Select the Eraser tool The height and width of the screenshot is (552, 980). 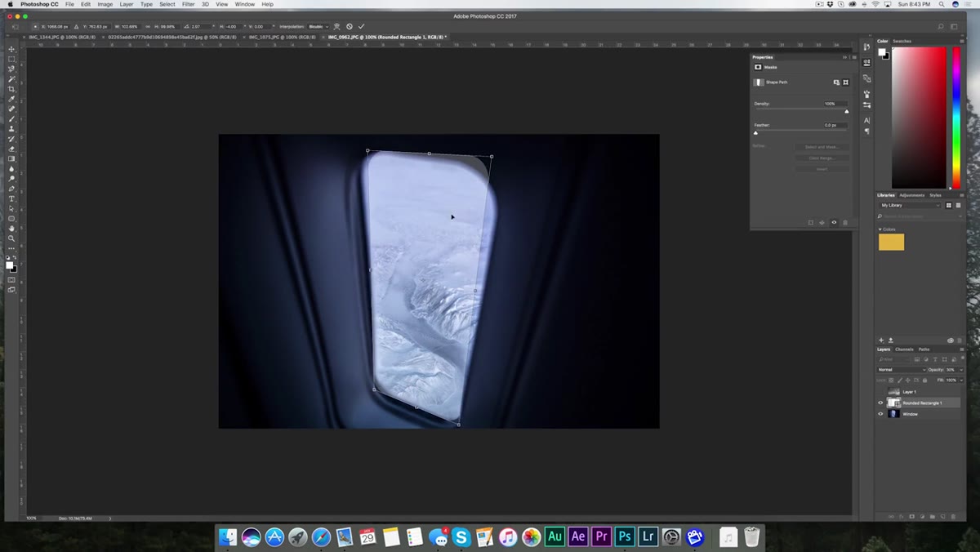[11, 149]
